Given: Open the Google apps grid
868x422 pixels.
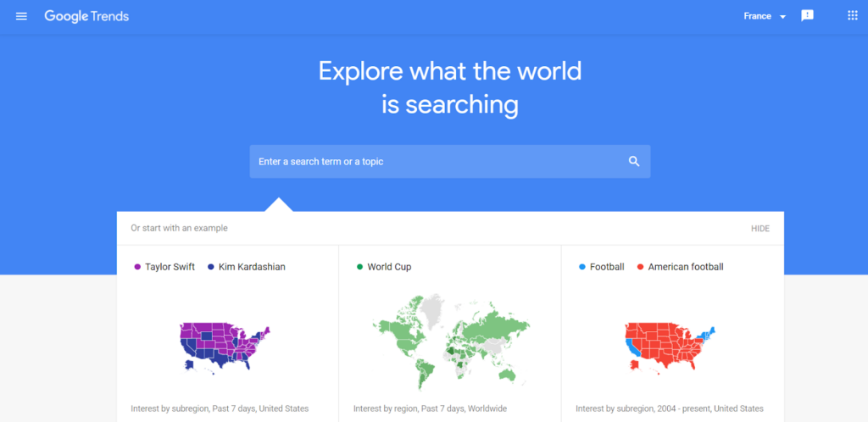Looking at the screenshot, I should [x=853, y=16].
